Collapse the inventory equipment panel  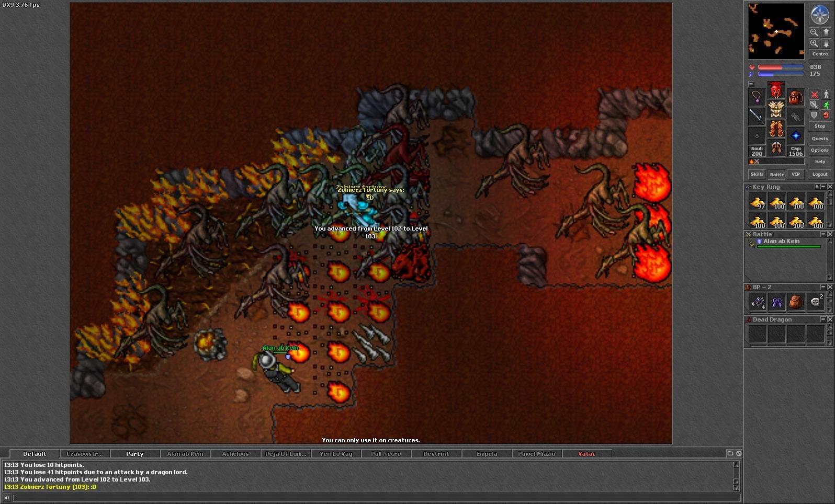[751, 84]
